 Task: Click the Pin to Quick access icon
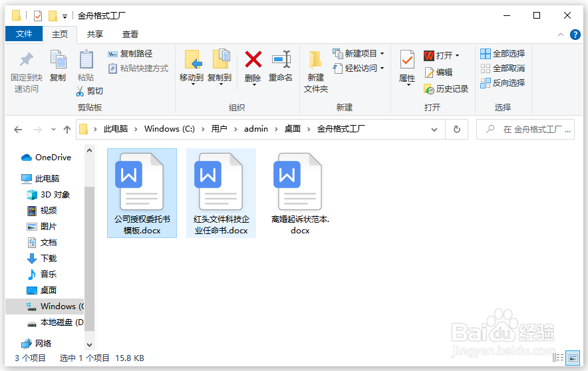coord(26,60)
